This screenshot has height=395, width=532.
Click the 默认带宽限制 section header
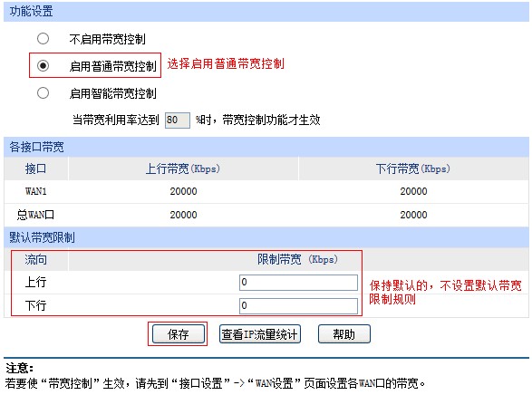266,237
